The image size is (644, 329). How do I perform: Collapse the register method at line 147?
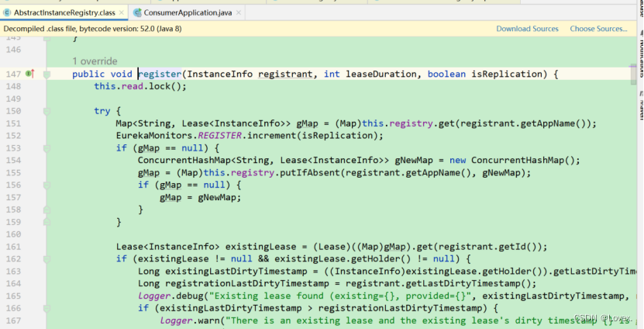[x=46, y=74]
